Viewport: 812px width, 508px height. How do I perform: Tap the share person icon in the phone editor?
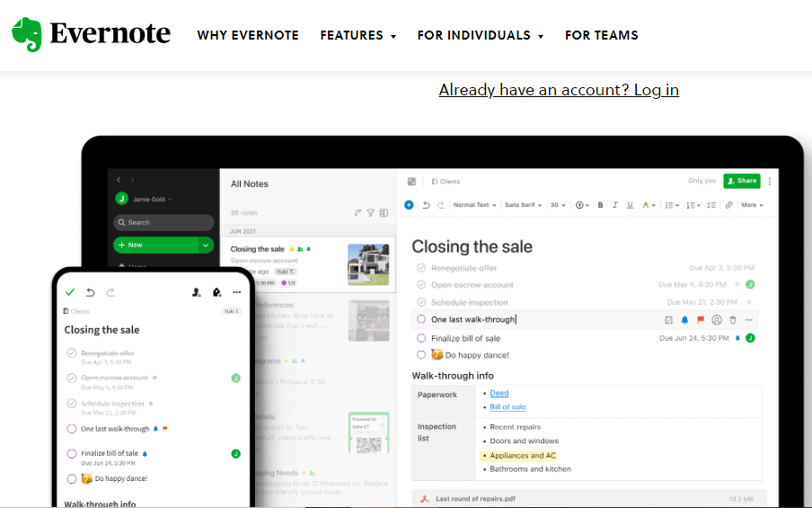197,292
